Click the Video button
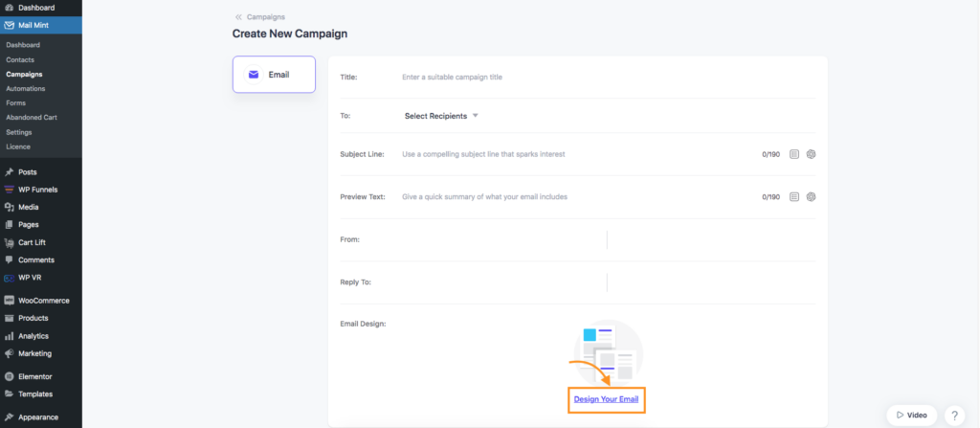The width and height of the screenshot is (980, 428). pyautogui.click(x=911, y=415)
